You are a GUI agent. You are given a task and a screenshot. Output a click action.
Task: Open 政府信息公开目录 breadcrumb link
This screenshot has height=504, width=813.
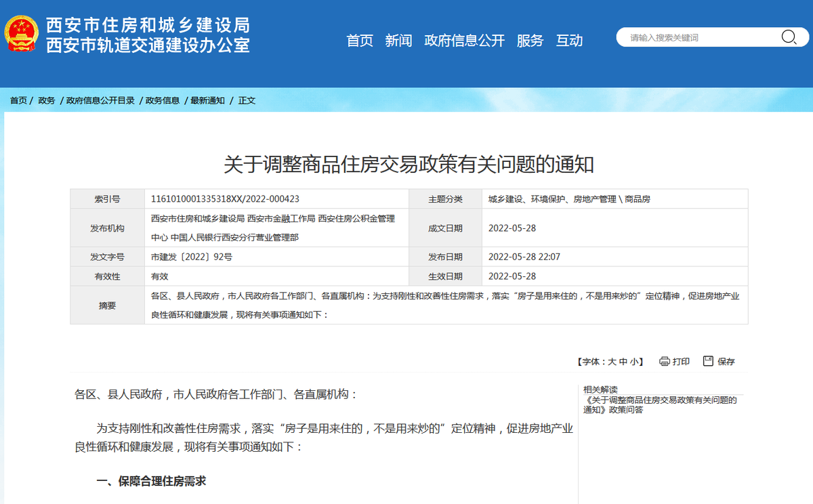[100, 100]
